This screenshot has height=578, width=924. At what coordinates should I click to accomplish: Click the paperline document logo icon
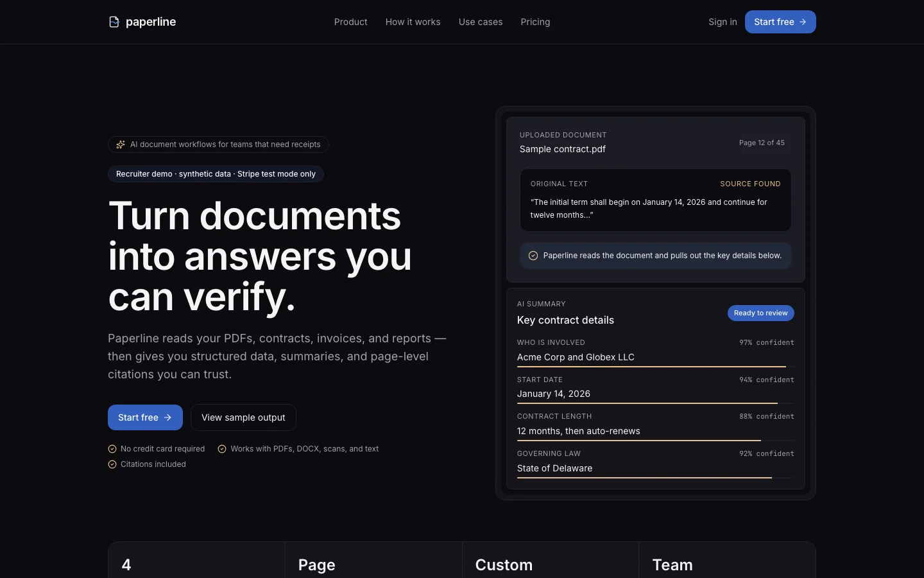coord(114,22)
